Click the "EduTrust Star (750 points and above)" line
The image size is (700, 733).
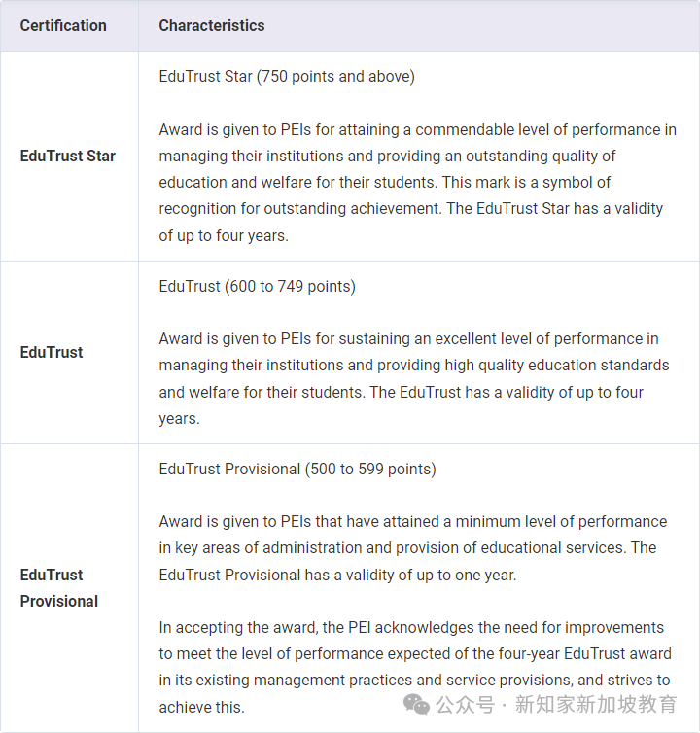[287, 76]
